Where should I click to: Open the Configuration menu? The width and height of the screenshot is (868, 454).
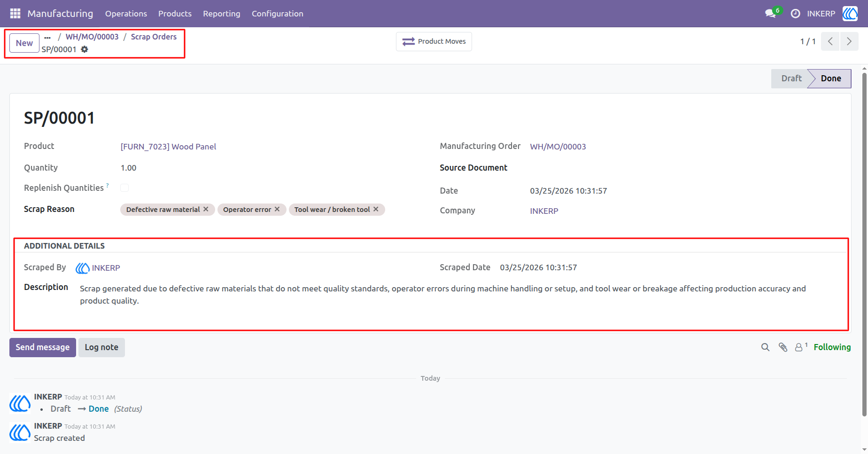pyautogui.click(x=278, y=14)
